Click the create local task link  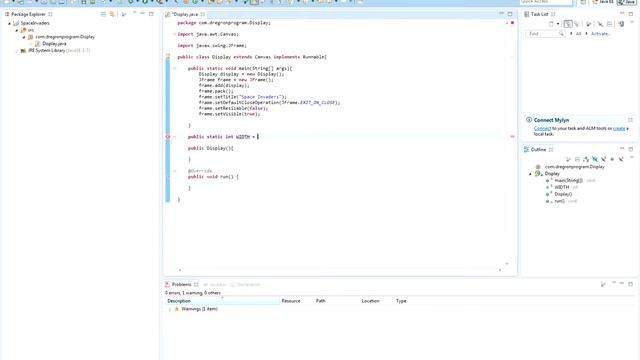point(619,129)
